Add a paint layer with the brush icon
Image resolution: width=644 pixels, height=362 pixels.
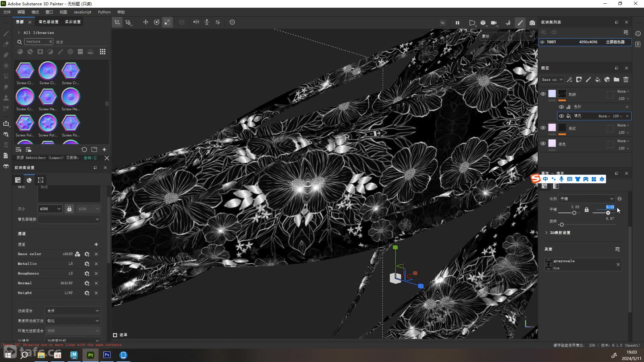tap(588, 80)
